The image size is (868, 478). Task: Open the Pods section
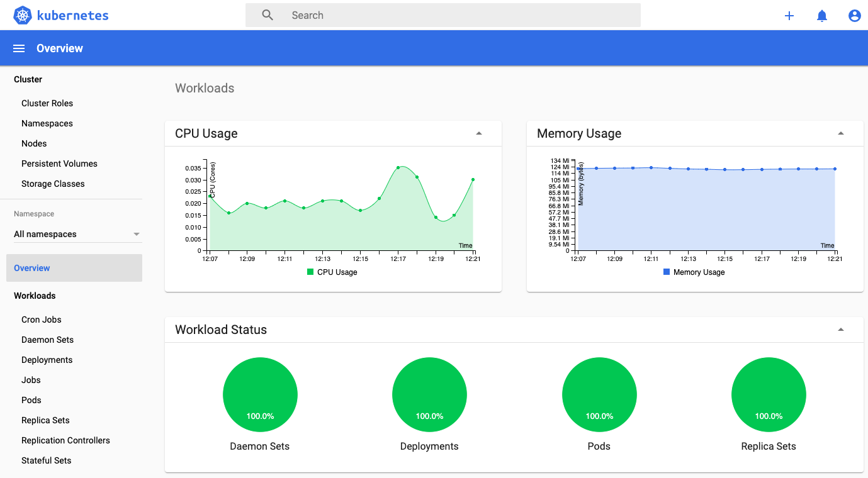(x=31, y=399)
